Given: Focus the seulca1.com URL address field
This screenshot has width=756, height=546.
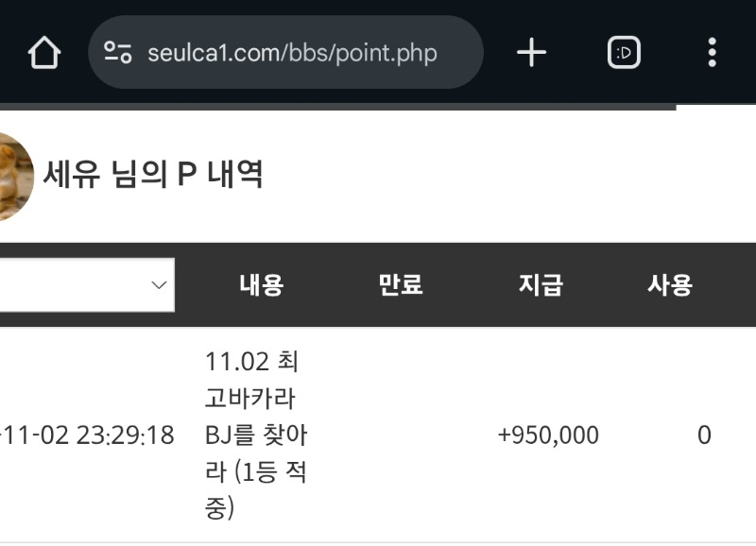Looking at the screenshot, I should click(292, 53).
